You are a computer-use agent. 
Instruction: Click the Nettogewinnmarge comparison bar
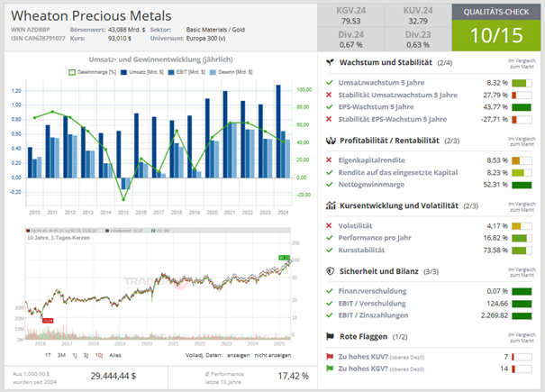pyautogui.click(x=522, y=185)
